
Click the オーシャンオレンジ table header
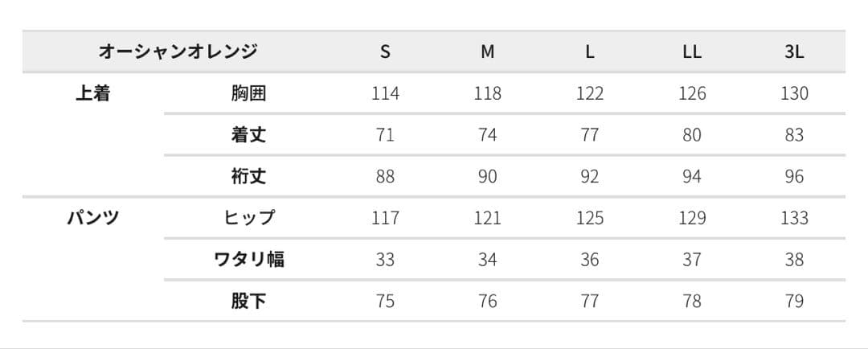[x=178, y=52]
